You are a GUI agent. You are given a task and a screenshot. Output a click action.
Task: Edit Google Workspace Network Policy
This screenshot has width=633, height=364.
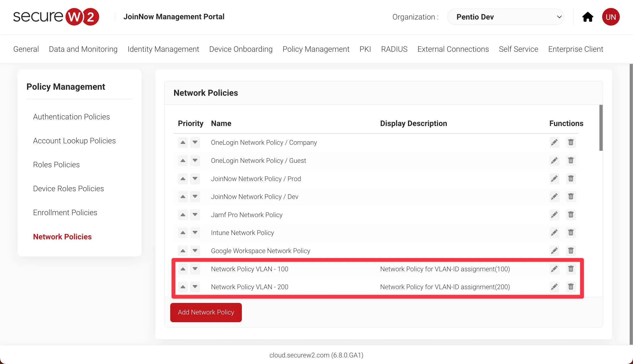pyautogui.click(x=554, y=251)
